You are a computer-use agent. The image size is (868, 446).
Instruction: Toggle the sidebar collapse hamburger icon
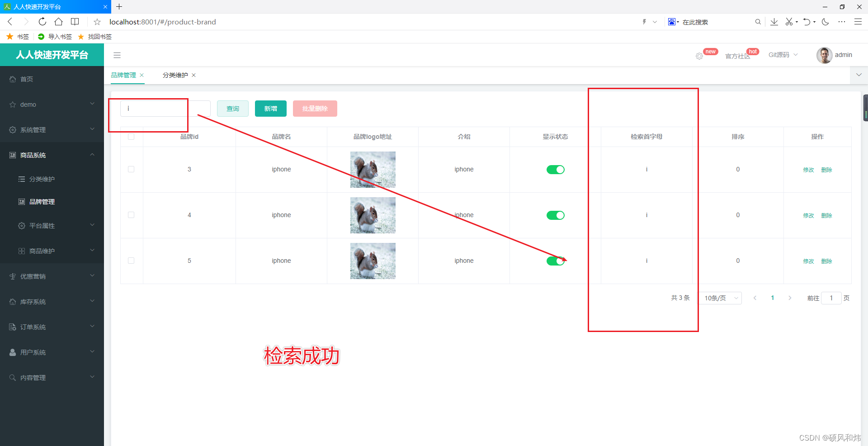(117, 55)
